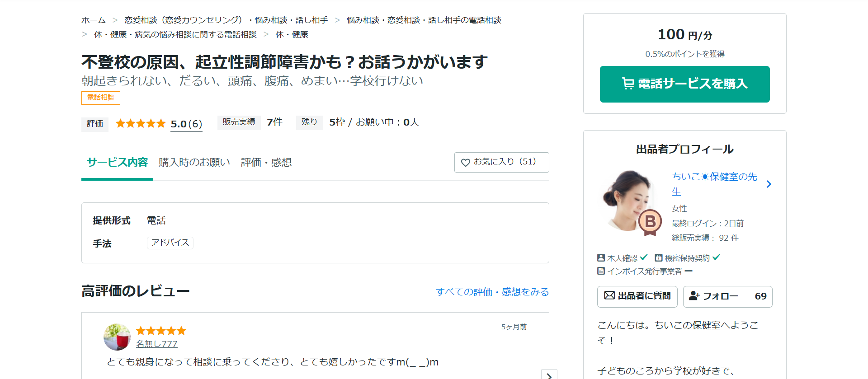Open the 評価・感想 tab
This screenshot has height=379, width=868.
click(266, 163)
